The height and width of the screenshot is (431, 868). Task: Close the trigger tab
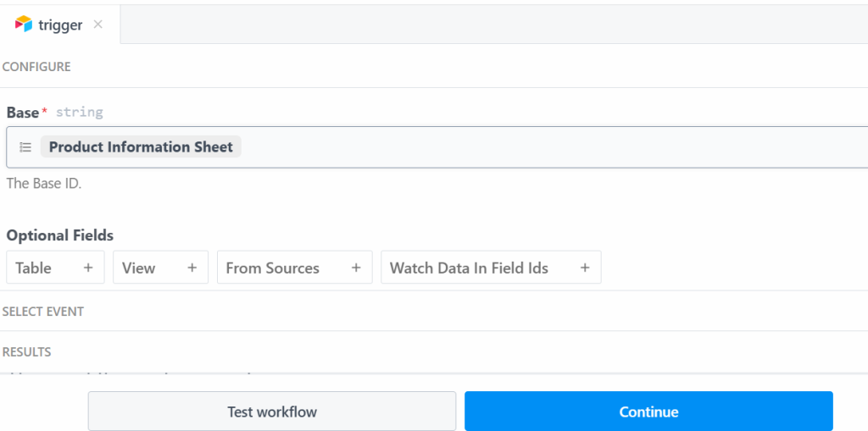98,25
